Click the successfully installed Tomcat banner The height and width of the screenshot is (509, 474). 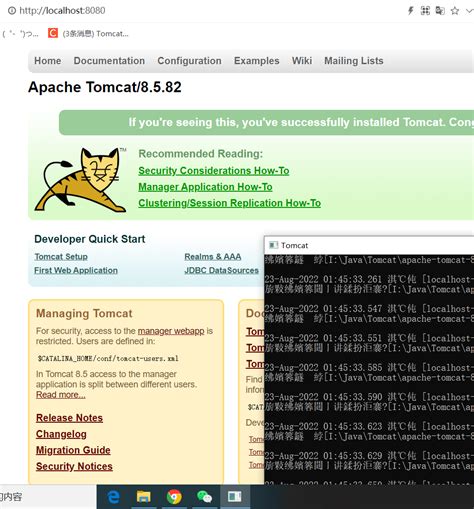pos(267,122)
